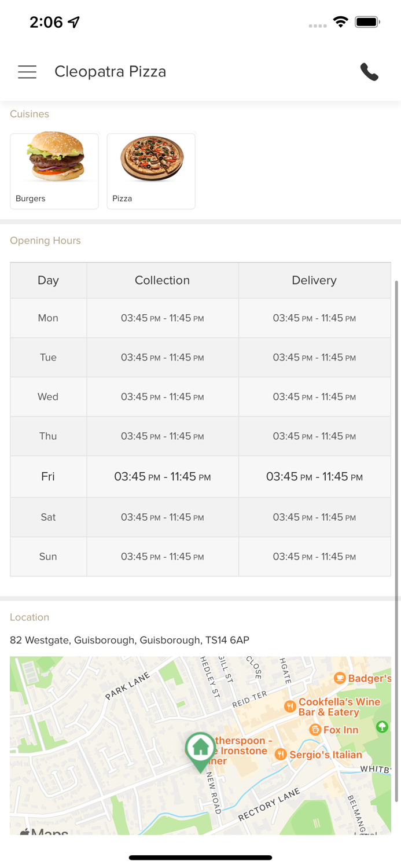Select the Fri row day cell
Viewport: 401px width, 868px height.
[x=48, y=476]
